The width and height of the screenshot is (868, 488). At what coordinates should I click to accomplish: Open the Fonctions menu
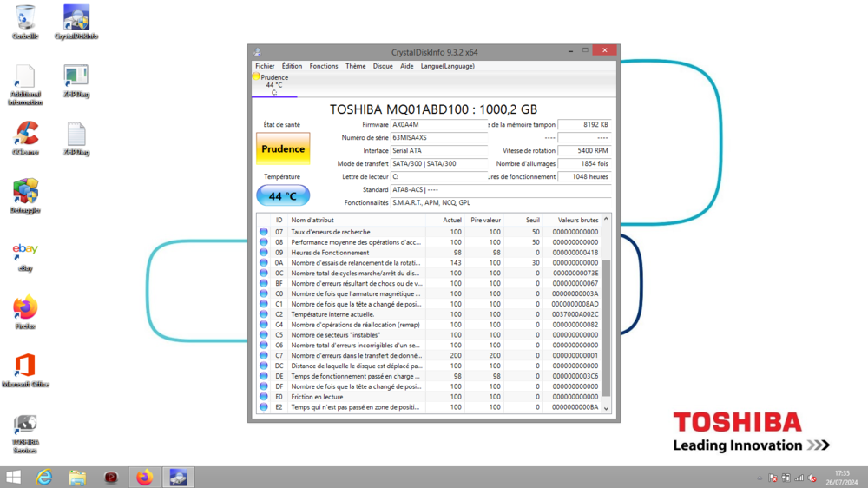324,66
